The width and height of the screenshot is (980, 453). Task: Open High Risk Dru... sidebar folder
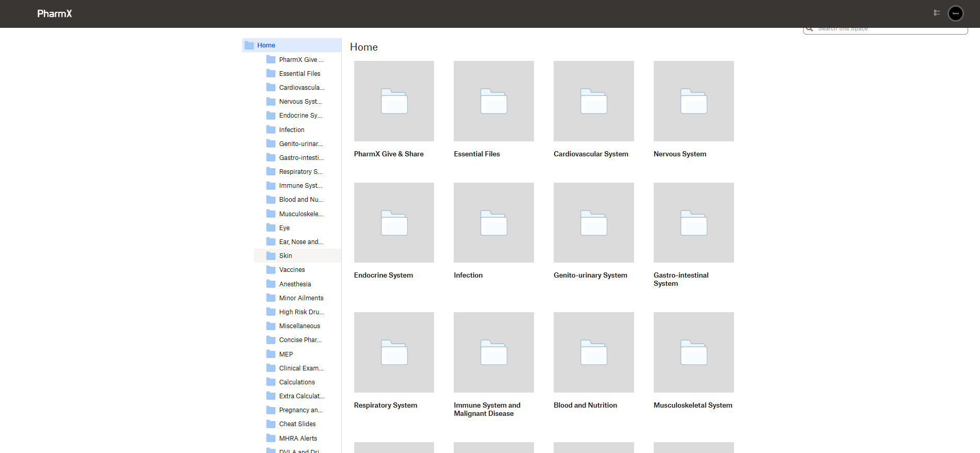click(x=302, y=312)
